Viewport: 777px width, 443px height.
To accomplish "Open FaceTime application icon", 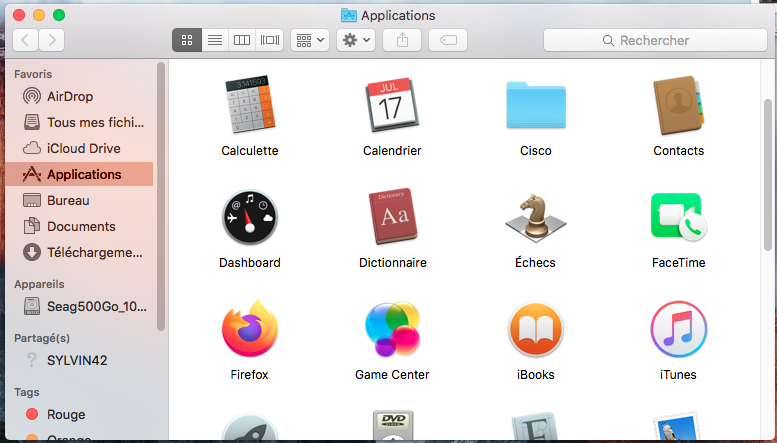I will pos(678,218).
